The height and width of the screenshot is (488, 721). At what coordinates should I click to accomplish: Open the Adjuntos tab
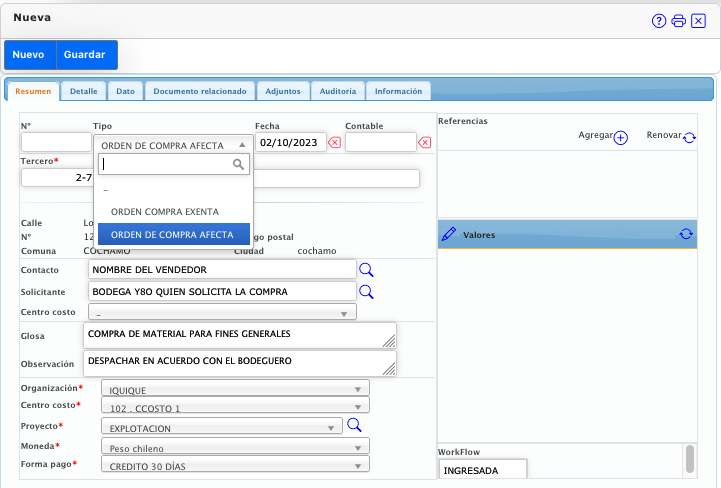click(283, 91)
